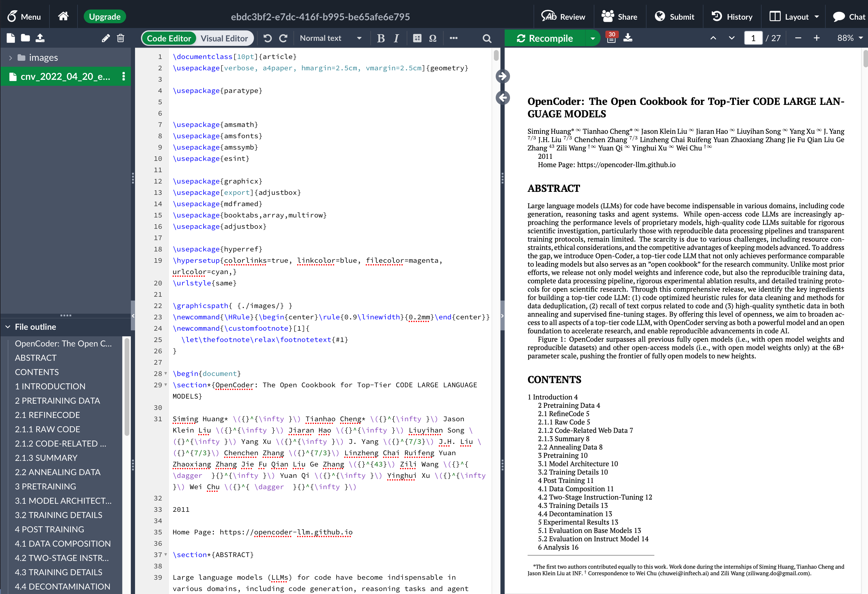This screenshot has height=594, width=868.
Task: Go to the home projects page
Action: (x=63, y=16)
